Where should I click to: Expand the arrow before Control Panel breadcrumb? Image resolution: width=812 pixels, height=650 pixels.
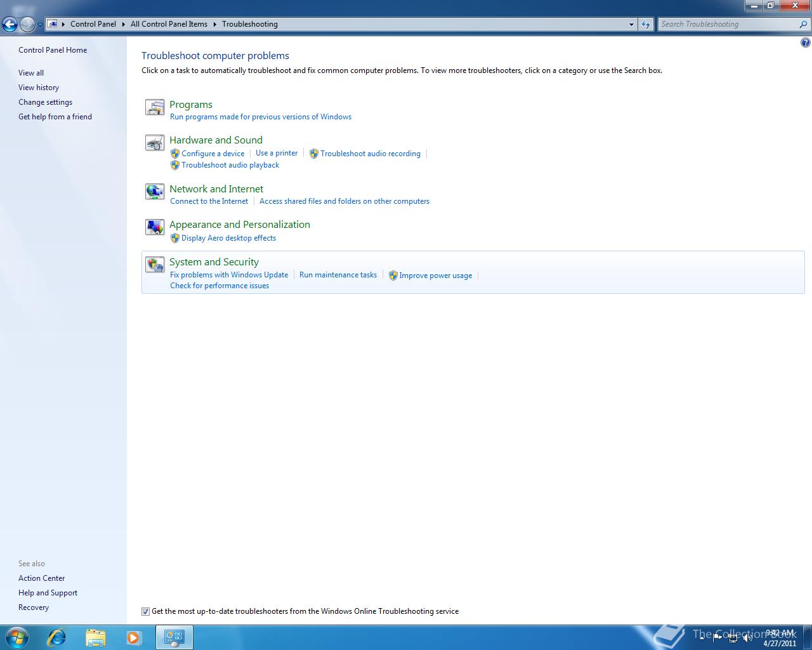click(63, 24)
